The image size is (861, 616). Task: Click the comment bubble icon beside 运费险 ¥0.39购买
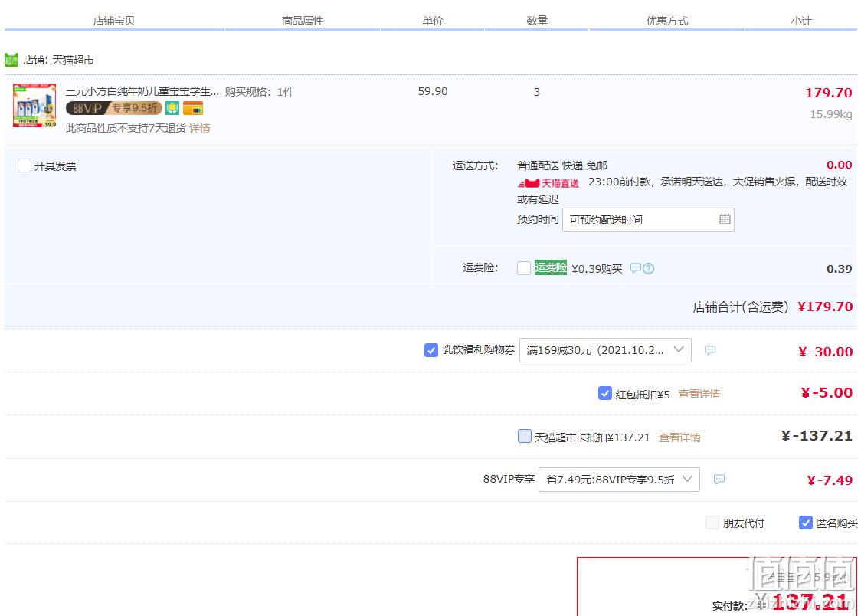pos(635,268)
